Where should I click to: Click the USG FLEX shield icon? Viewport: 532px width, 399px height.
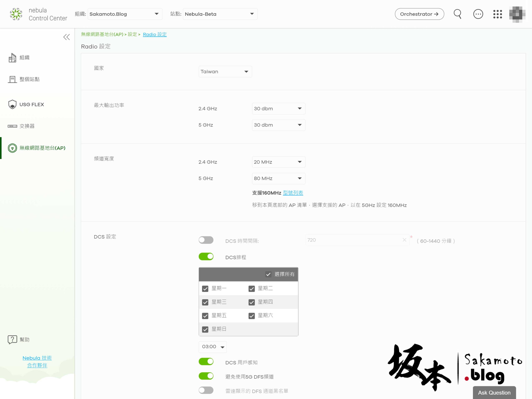(x=12, y=104)
